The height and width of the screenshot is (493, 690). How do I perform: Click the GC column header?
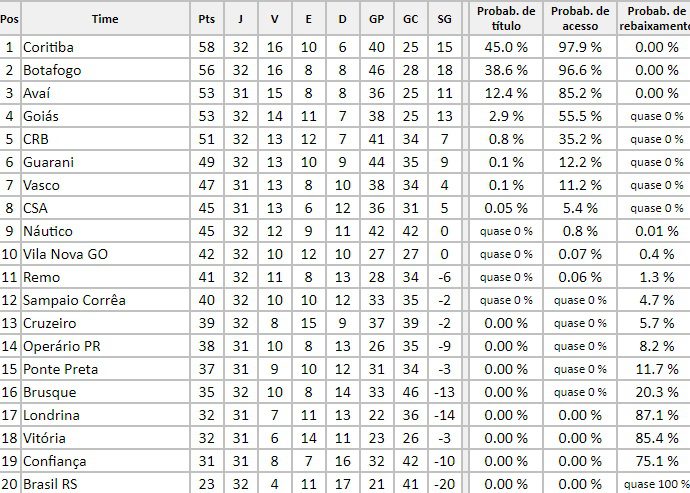click(x=411, y=19)
